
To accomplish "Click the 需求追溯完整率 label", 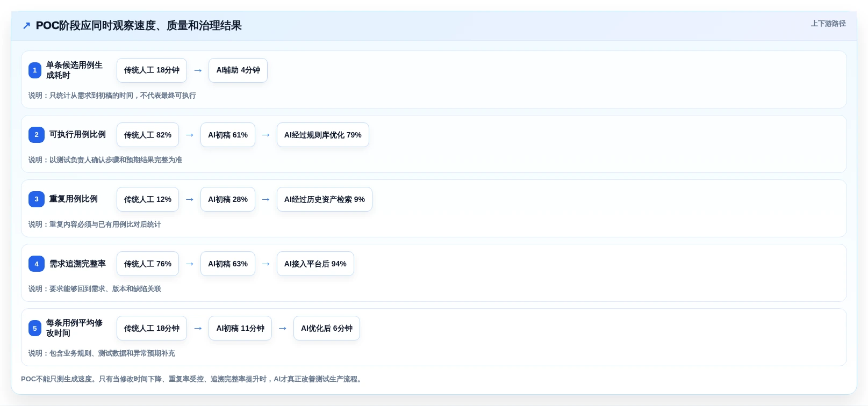I will tap(78, 264).
